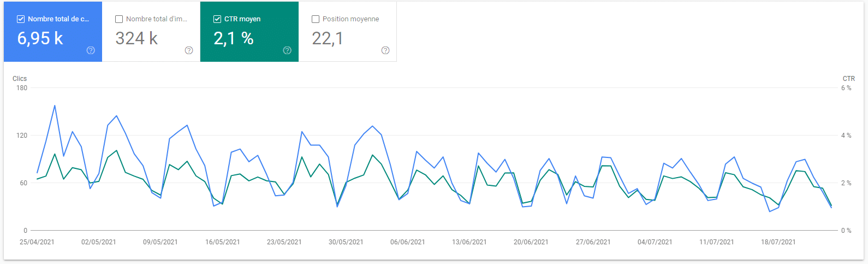The image size is (868, 264).
Task: Disable the CTR moyen checkbox
Action: point(217,19)
